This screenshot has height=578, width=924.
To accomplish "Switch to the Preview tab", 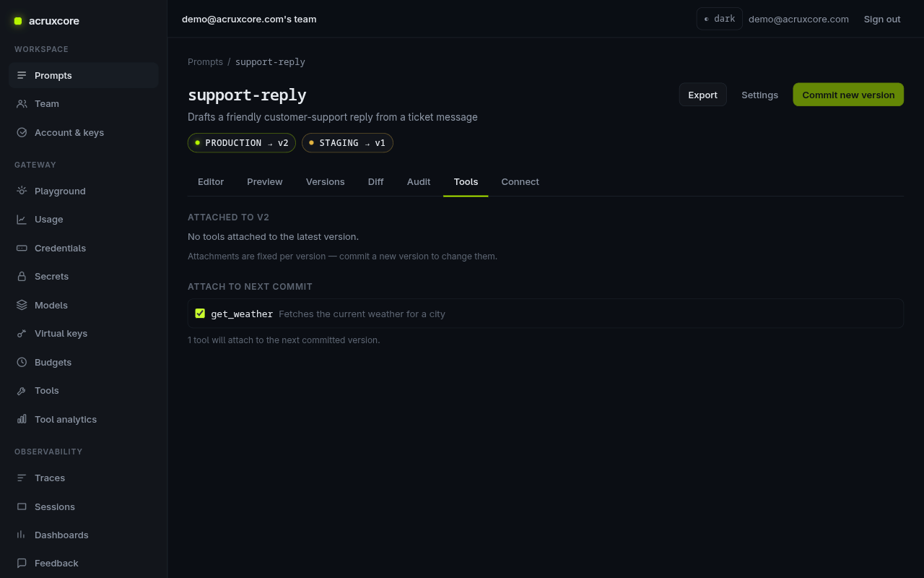I will [x=265, y=182].
